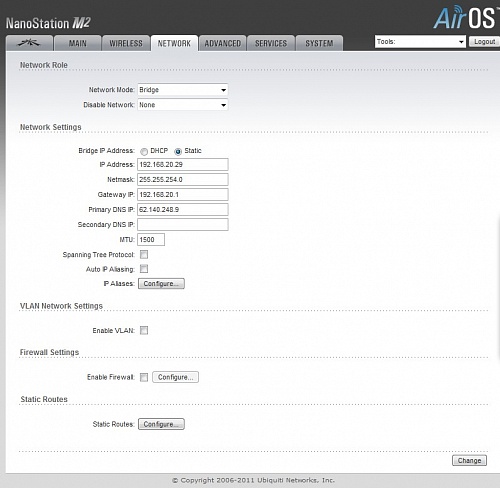This screenshot has height=488, width=500.
Task: Enable Spanning Tree Protocol checkbox
Action: coord(144,255)
